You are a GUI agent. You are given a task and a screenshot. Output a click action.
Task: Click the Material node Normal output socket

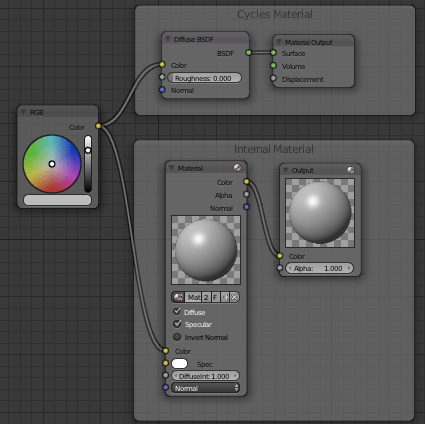point(246,207)
